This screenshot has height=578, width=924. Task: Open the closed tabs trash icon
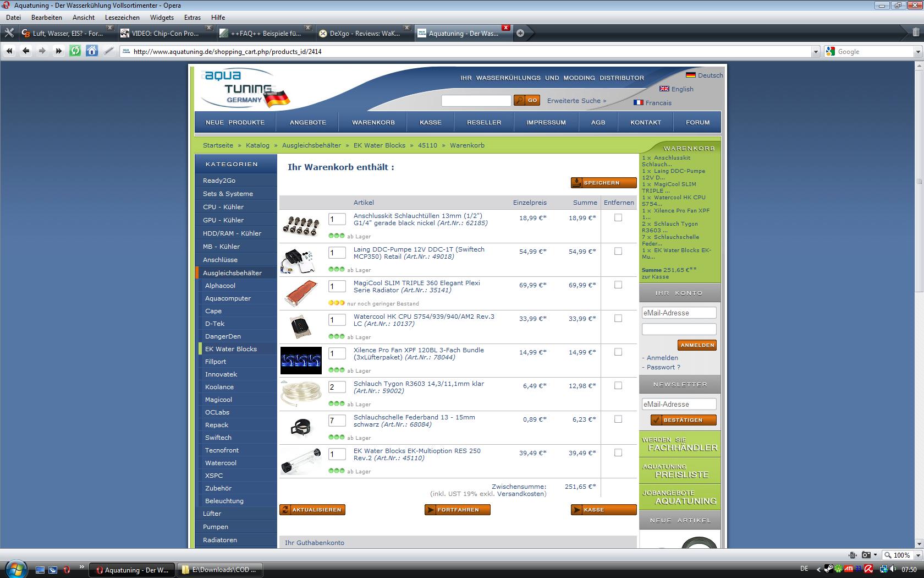915,33
